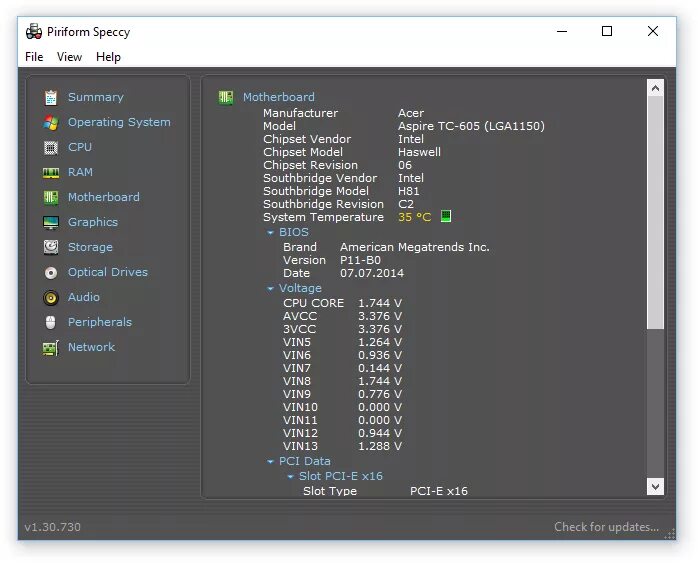Click the Summary clipboard icon
Viewport: 698px width, 563px height.
coord(51,97)
